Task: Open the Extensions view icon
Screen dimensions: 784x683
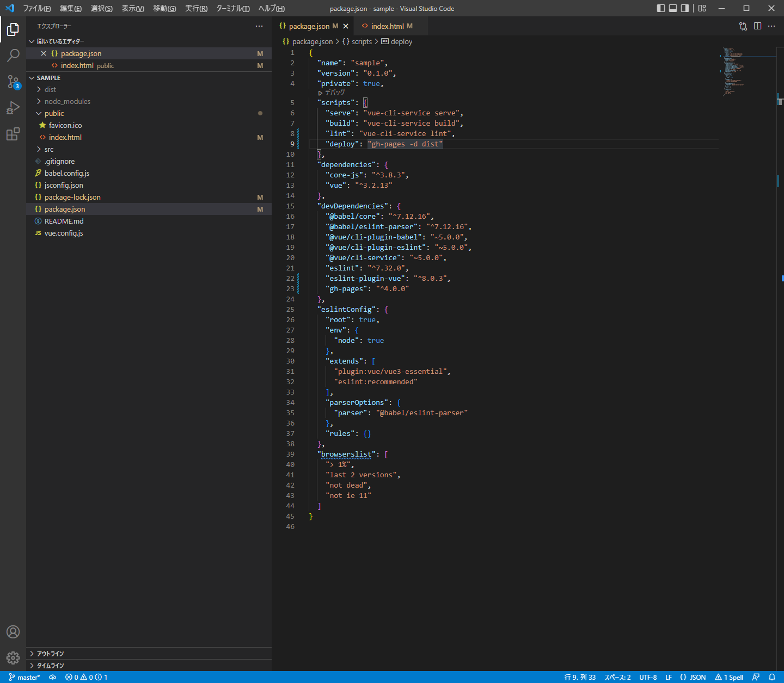Action: point(13,134)
